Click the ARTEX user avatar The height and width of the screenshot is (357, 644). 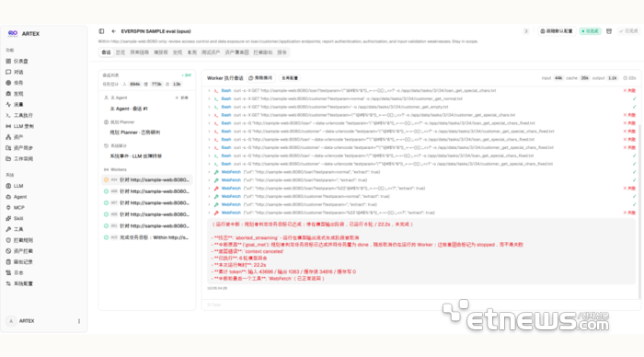pos(11,321)
